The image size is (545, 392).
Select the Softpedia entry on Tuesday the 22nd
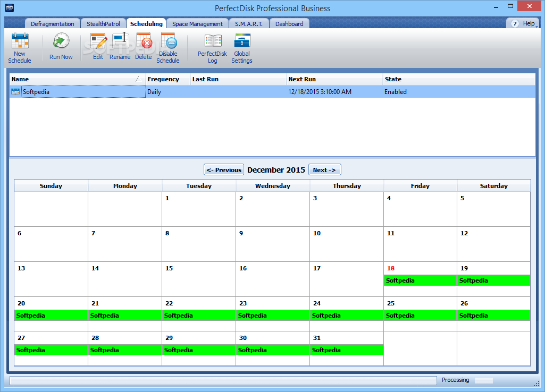coord(199,316)
